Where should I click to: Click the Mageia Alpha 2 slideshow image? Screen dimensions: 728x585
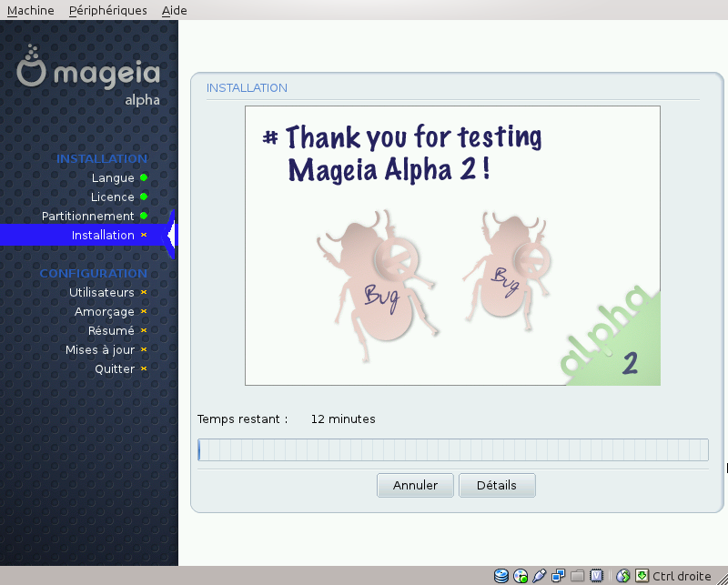tap(452, 246)
